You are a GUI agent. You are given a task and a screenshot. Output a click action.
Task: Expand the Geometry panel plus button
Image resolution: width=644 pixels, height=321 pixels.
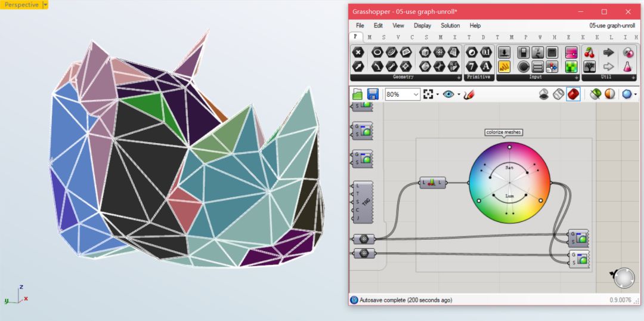point(459,78)
